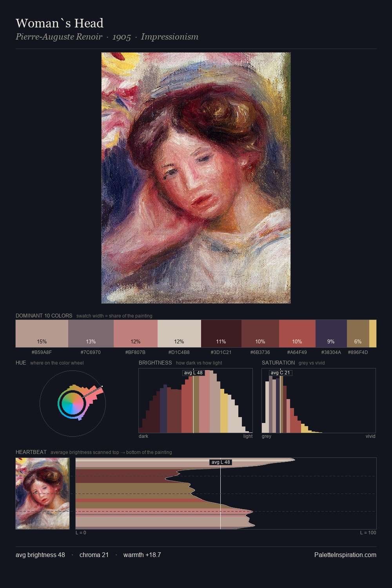The width and height of the screenshot is (392, 588).
Task: Click the 'L = 100' axis label
Action: (368, 533)
